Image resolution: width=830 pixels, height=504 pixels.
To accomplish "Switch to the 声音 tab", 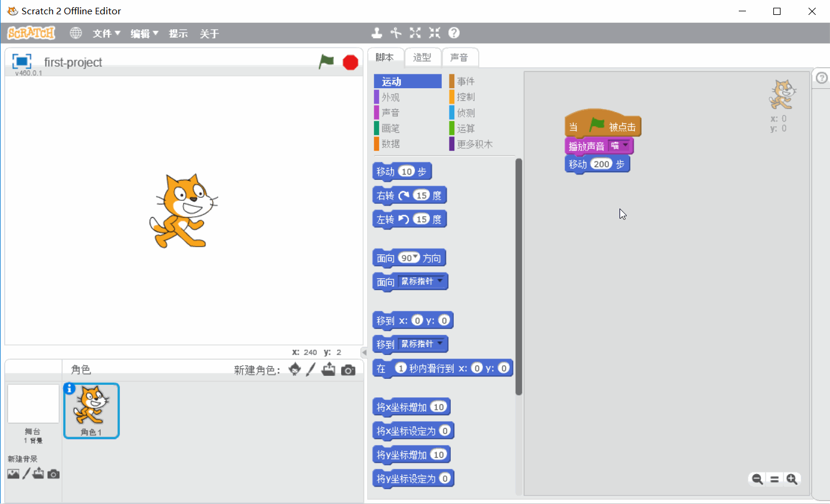I will click(x=459, y=57).
